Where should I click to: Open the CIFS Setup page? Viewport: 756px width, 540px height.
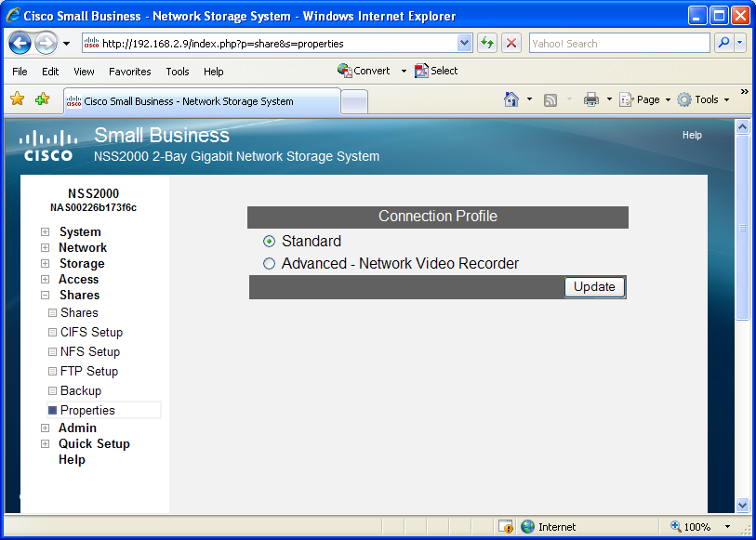click(92, 333)
